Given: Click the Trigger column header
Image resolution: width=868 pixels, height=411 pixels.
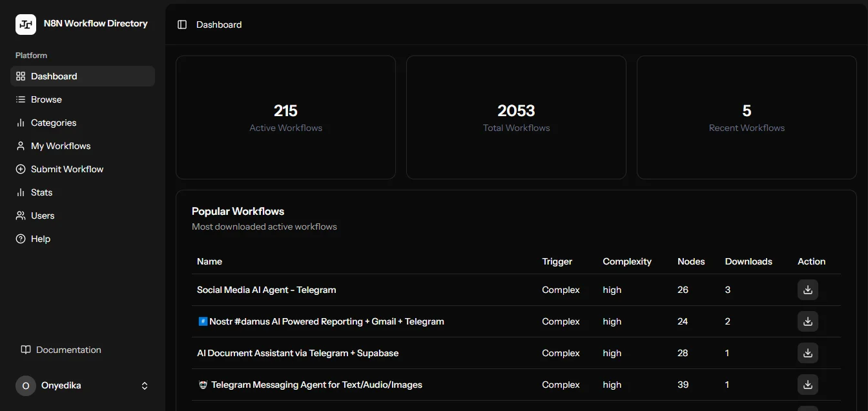Looking at the screenshot, I should point(557,261).
